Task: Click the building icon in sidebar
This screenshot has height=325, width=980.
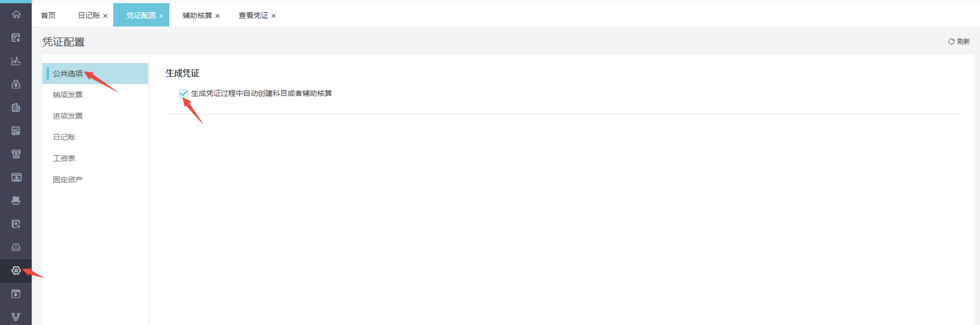Action: [x=16, y=108]
